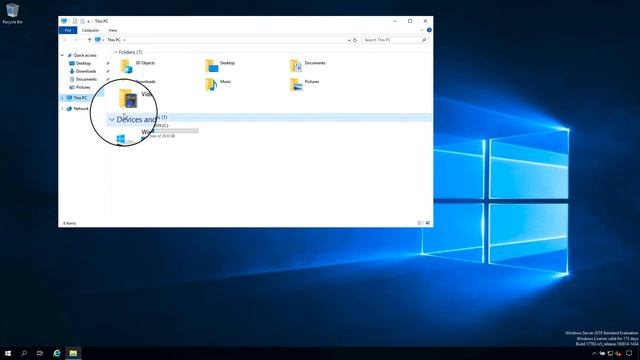Maximize the This PC window

[410, 21]
